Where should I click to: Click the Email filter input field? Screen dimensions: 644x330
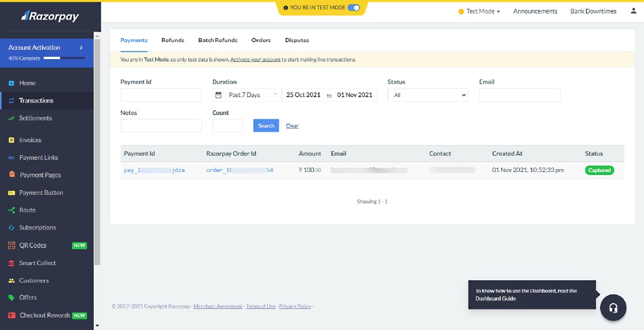pyautogui.click(x=520, y=95)
